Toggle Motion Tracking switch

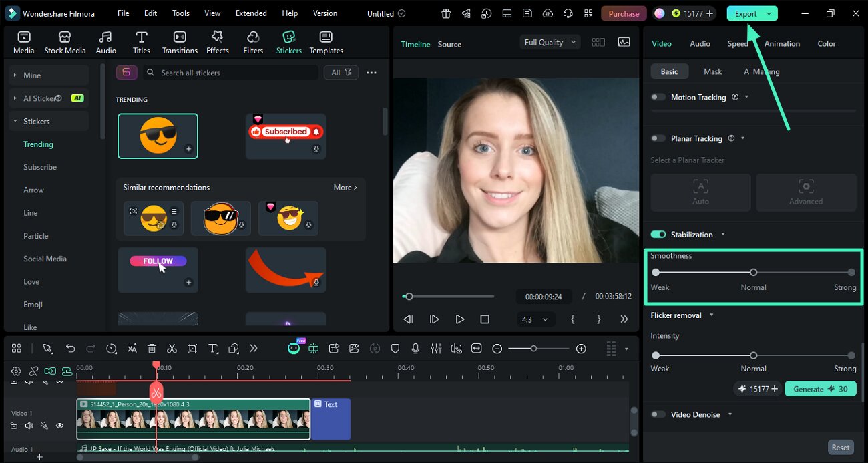658,97
